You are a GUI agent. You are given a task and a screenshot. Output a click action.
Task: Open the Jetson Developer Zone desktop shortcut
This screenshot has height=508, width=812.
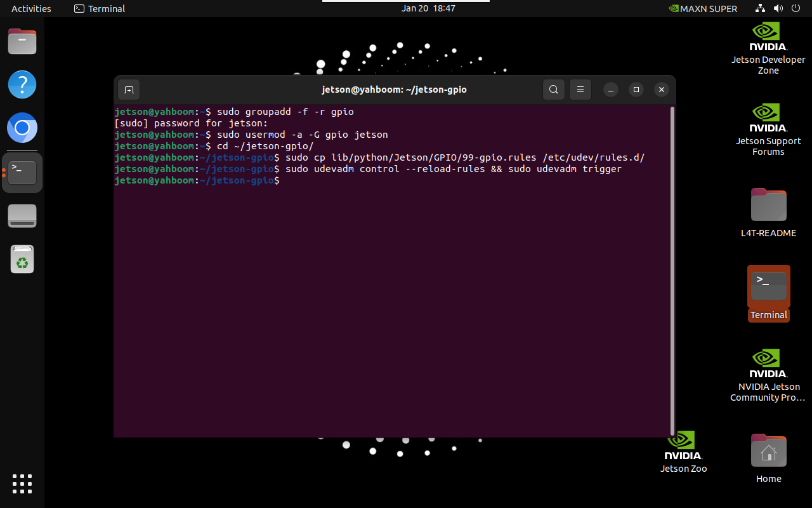[768, 48]
